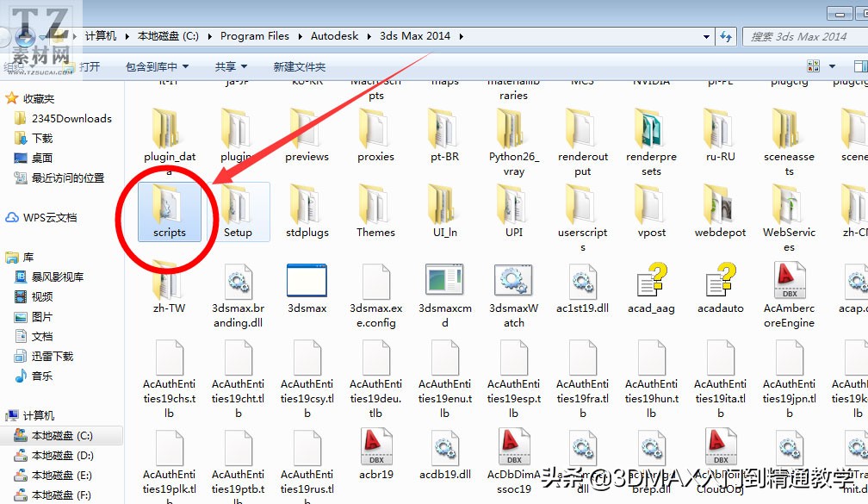Open the previews folder
Viewport: 868px width, 504px height.
point(307,136)
